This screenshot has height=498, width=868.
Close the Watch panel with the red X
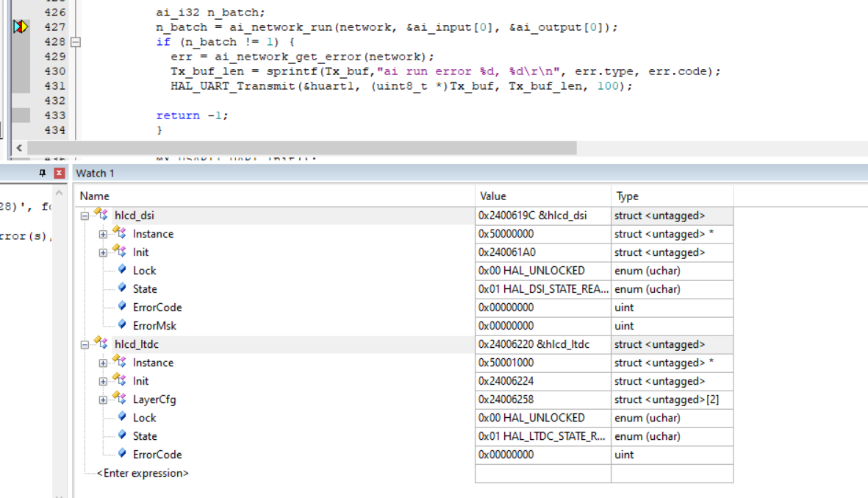pos(59,172)
